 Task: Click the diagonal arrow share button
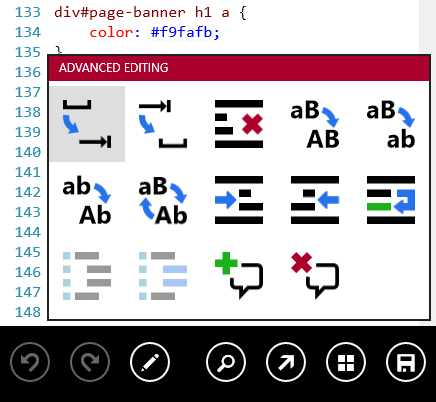(286, 362)
